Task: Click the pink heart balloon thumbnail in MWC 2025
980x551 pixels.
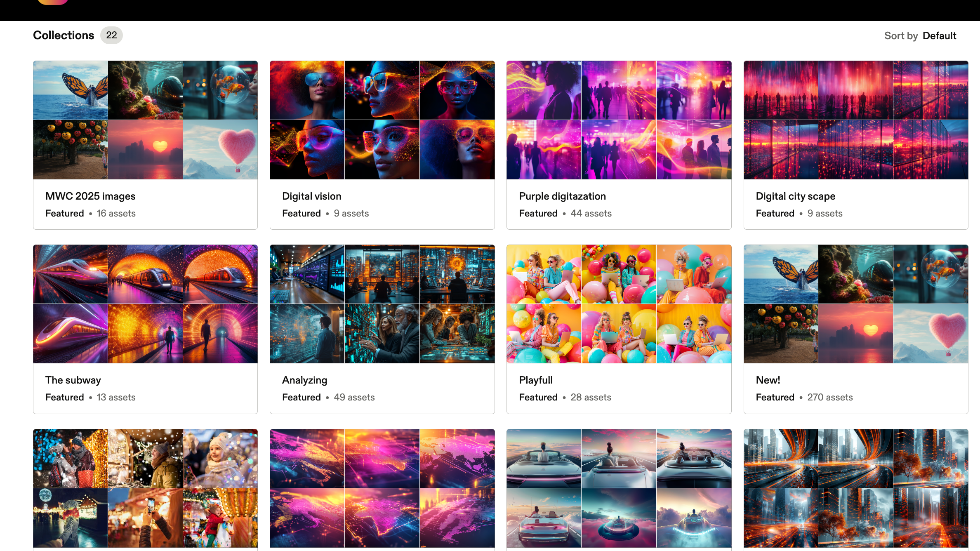Action: pos(220,150)
